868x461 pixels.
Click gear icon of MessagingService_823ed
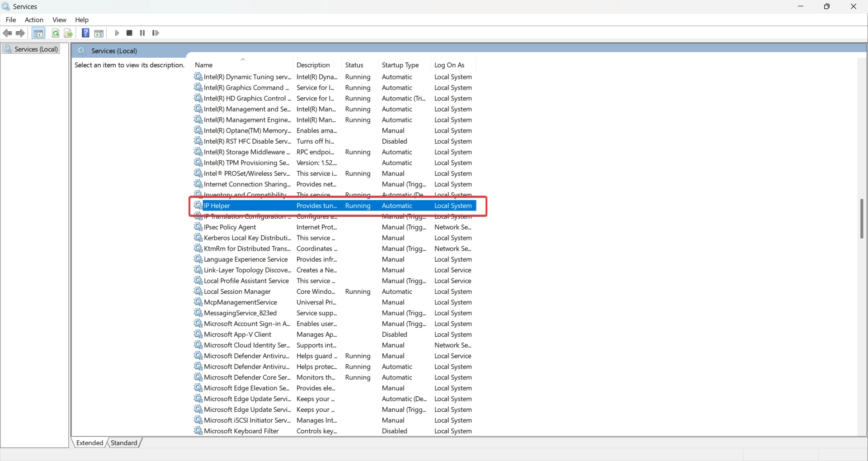198,312
